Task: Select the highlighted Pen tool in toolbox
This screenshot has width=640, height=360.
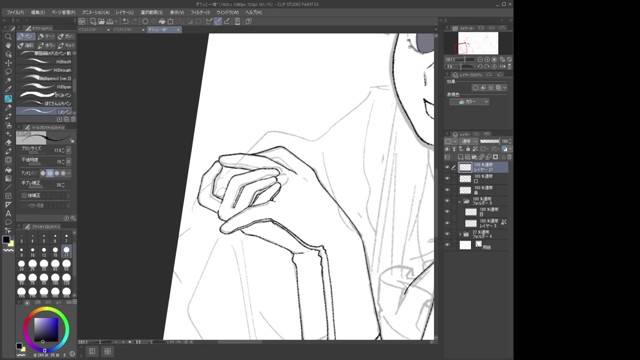Action: click(x=8, y=99)
